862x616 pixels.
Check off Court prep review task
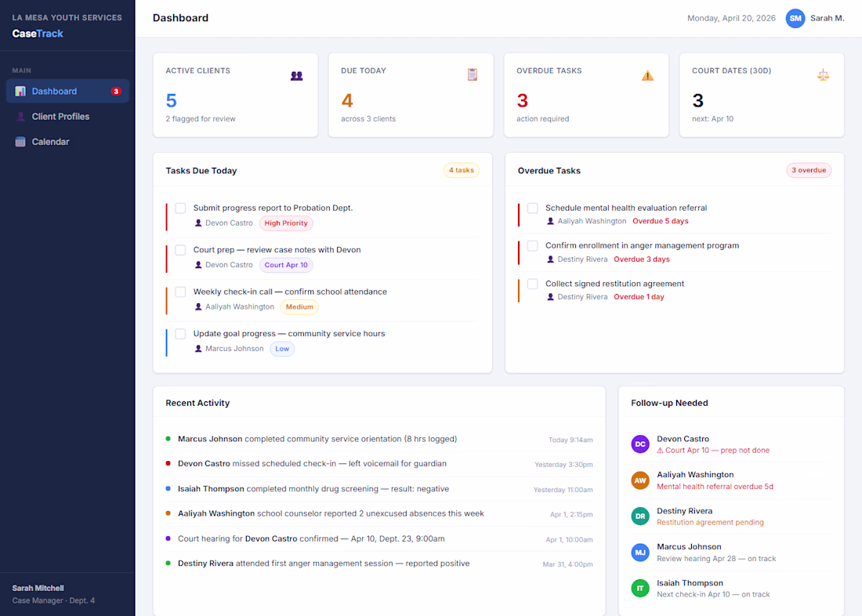tap(180, 250)
